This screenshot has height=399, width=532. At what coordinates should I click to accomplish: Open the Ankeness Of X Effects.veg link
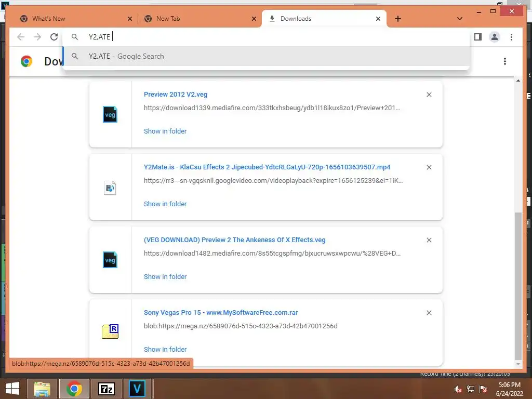coord(234,240)
